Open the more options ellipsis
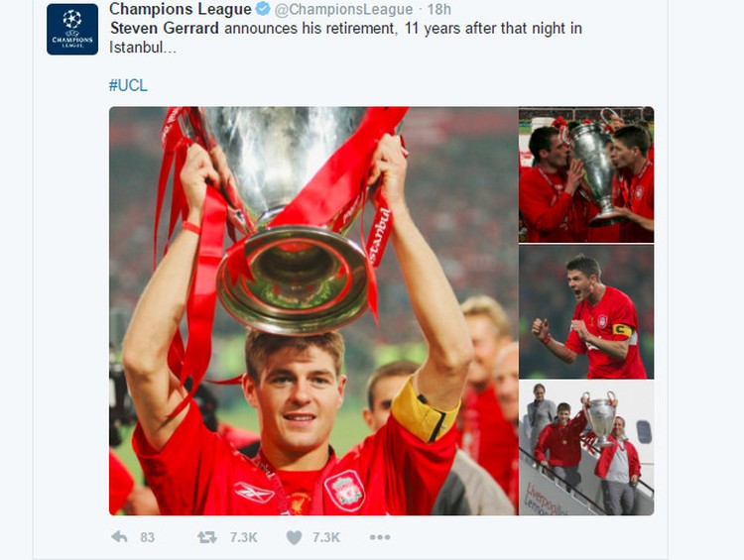The height and width of the screenshot is (560, 744). tap(380, 537)
